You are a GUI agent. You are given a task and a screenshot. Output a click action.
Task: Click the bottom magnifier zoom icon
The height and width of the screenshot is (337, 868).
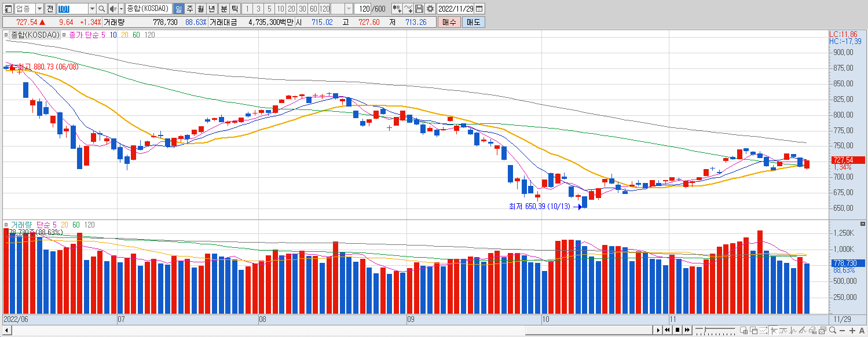coord(833,330)
